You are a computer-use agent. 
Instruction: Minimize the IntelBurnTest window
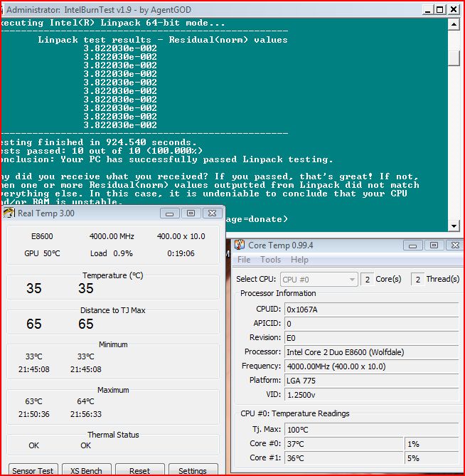tap(427, 10)
